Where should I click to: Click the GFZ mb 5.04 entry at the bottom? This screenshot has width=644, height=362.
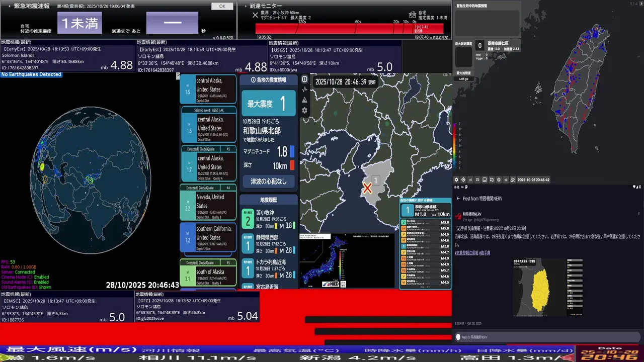[x=197, y=307]
